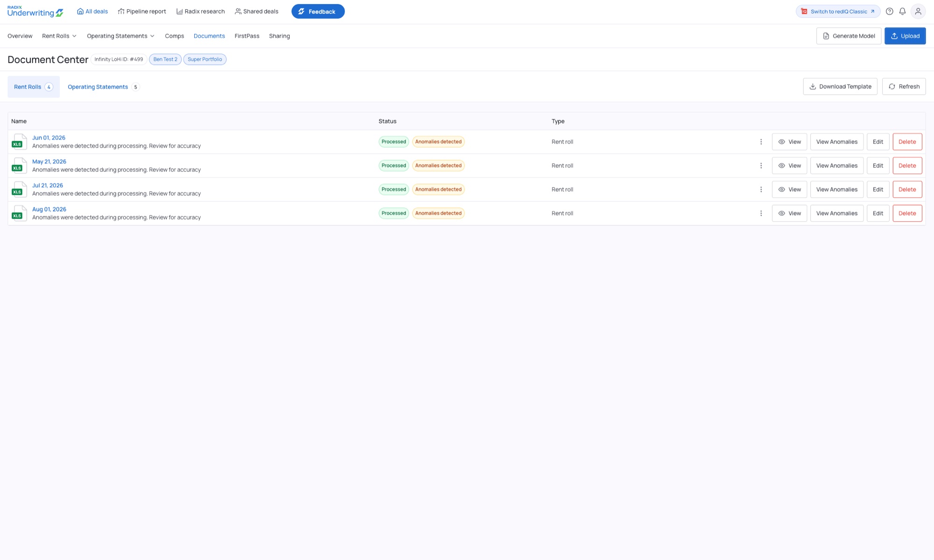
Task: Delete the Aug 01, 2026 rent roll
Action: [x=907, y=213]
